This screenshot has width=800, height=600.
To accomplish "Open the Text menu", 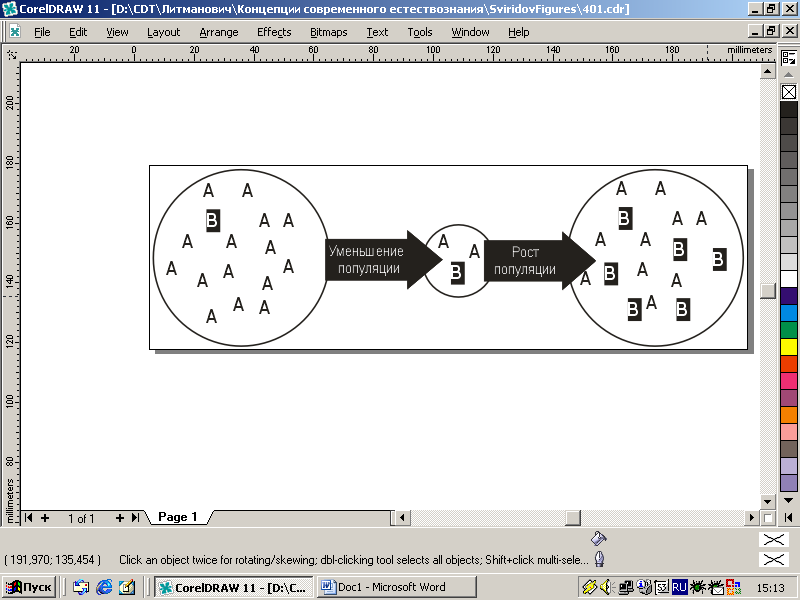I will [x=377, y=32].
